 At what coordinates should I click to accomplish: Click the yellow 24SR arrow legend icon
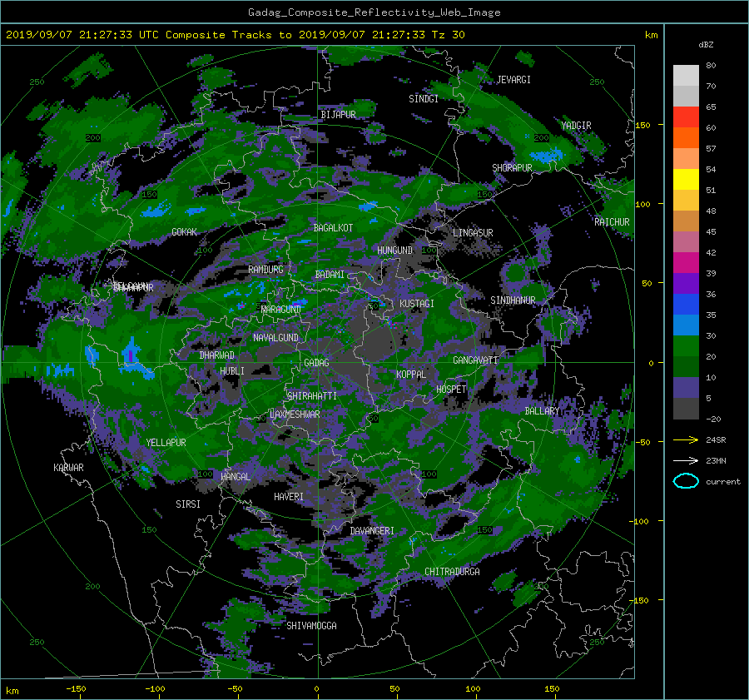pyautogui.click(x=686, y=439)
